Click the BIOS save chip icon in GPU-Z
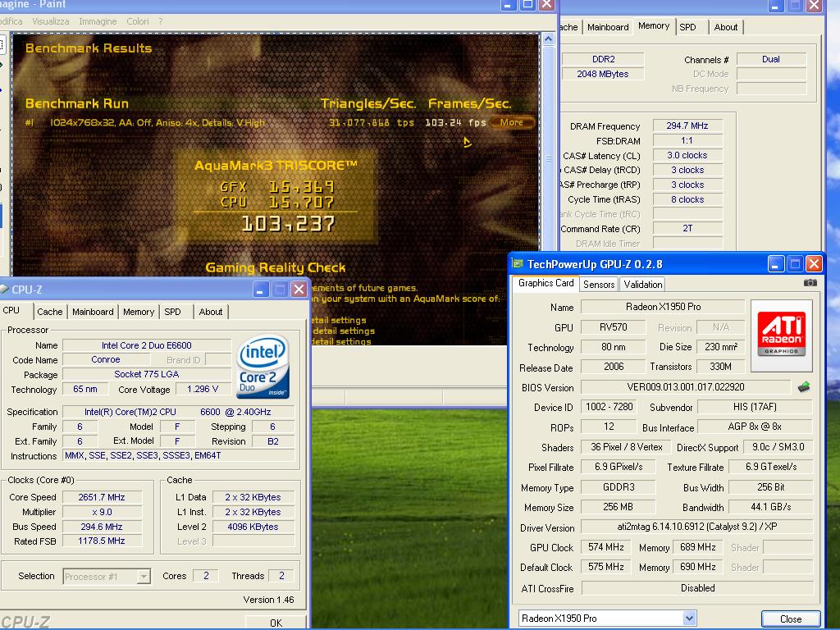Image resolution: width=840 pixels, height=630 pixels. pos(804,387)
